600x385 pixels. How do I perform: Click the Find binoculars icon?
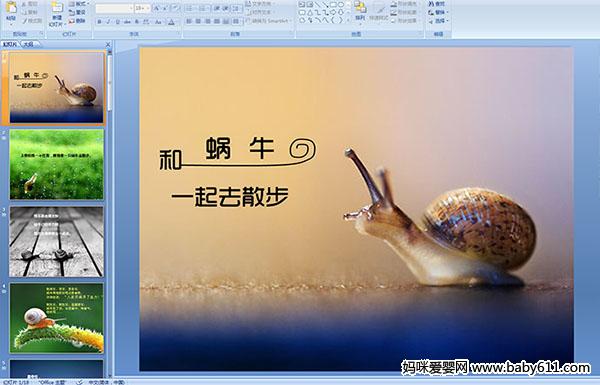click(x=431, y=4)
